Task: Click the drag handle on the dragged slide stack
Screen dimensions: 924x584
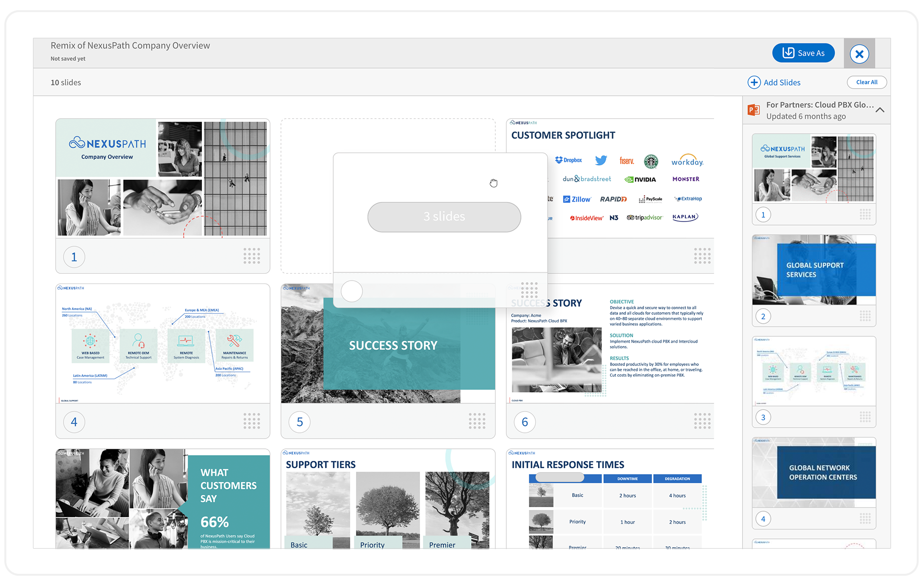Action: (529, 290)
